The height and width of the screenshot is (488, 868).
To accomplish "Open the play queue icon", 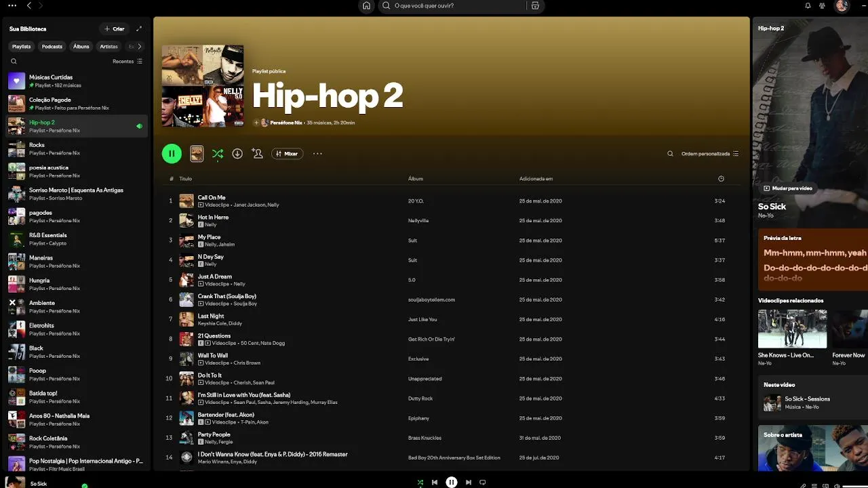I will point(814,485).
